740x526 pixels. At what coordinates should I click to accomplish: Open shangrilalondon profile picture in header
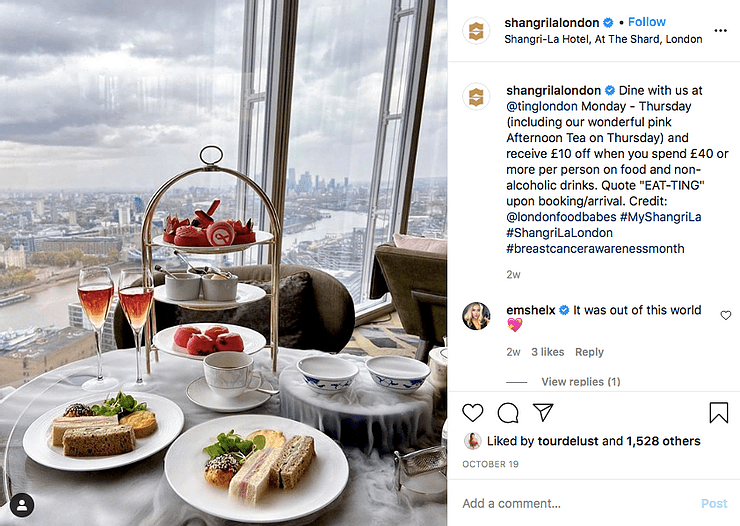click(x=476, y=31)
